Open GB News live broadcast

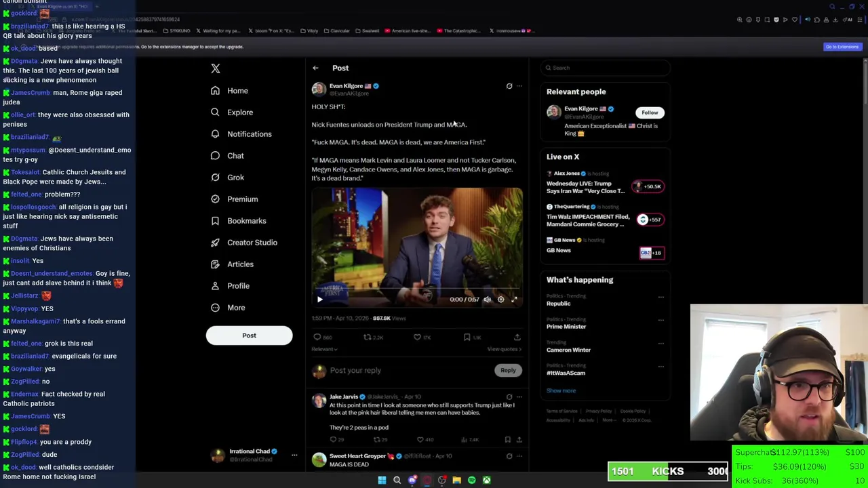[606, 248]
